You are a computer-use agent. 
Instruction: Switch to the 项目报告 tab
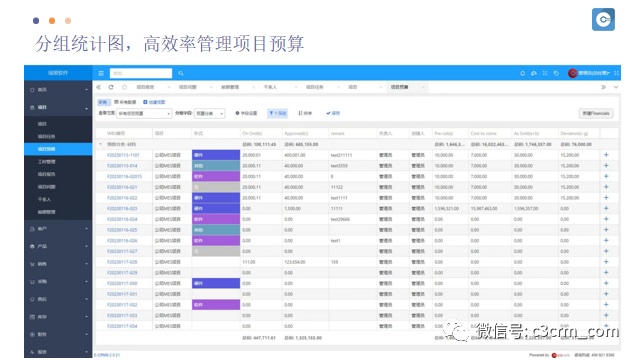click(x=145, y=87)
